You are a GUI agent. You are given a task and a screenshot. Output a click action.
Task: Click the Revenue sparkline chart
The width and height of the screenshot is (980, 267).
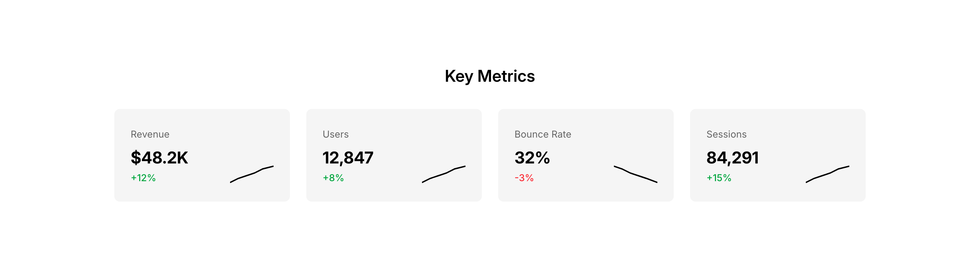pos(252,174)
